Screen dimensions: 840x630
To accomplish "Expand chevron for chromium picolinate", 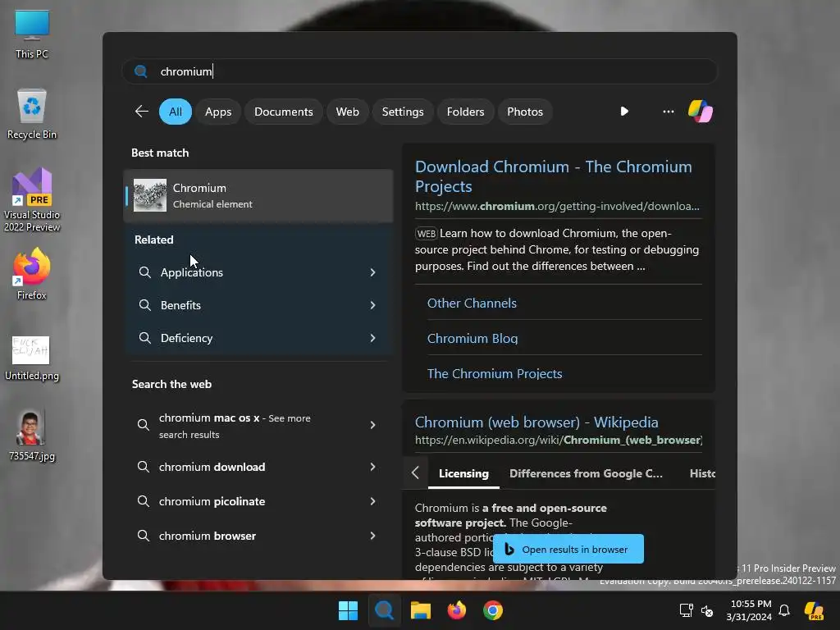I will coord(373,501).
